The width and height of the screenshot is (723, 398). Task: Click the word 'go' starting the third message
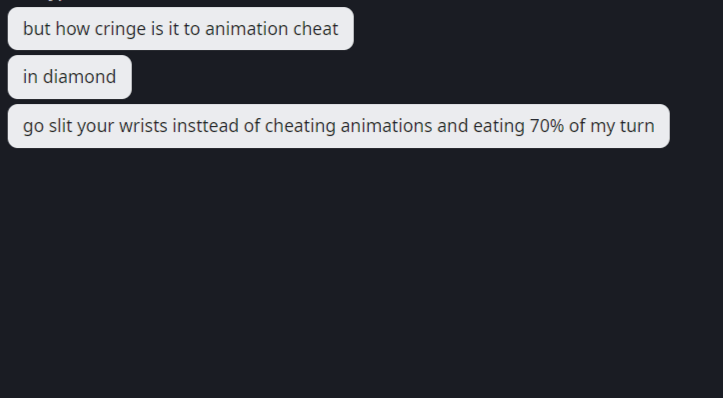pyautogui.click(x=33, y=127)
